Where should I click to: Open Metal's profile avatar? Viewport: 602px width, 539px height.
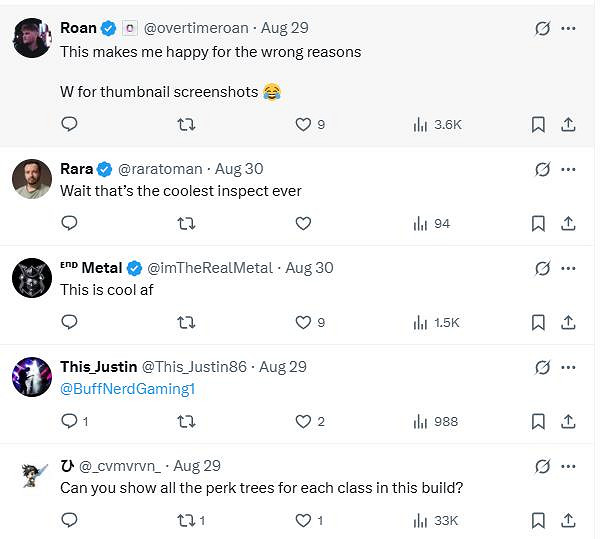coord(32,278)
